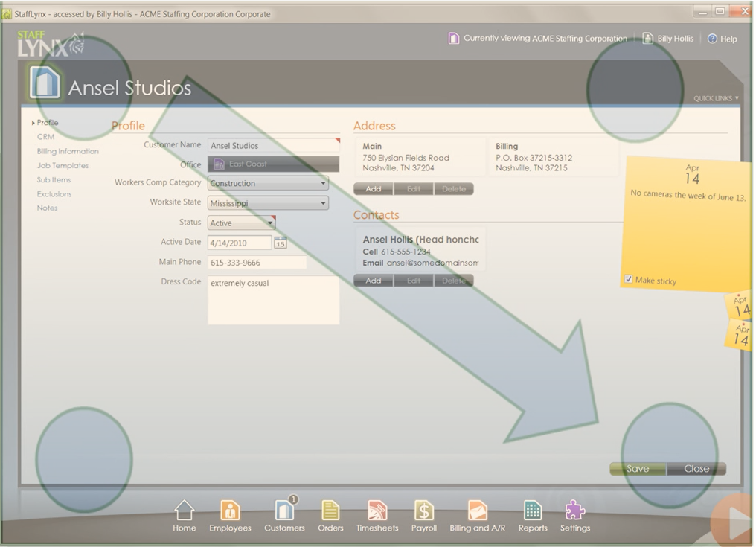Screen dimensions: 756x547
Task: Expand the Worksite State dropdown
Action: point(323,203)
